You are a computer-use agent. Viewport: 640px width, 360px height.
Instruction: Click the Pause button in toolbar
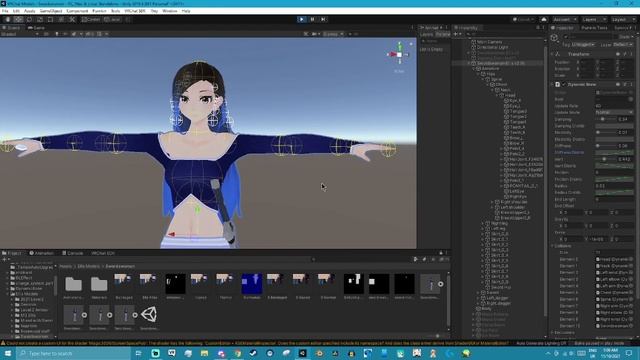pyautogui.click(x=312, y=19)
